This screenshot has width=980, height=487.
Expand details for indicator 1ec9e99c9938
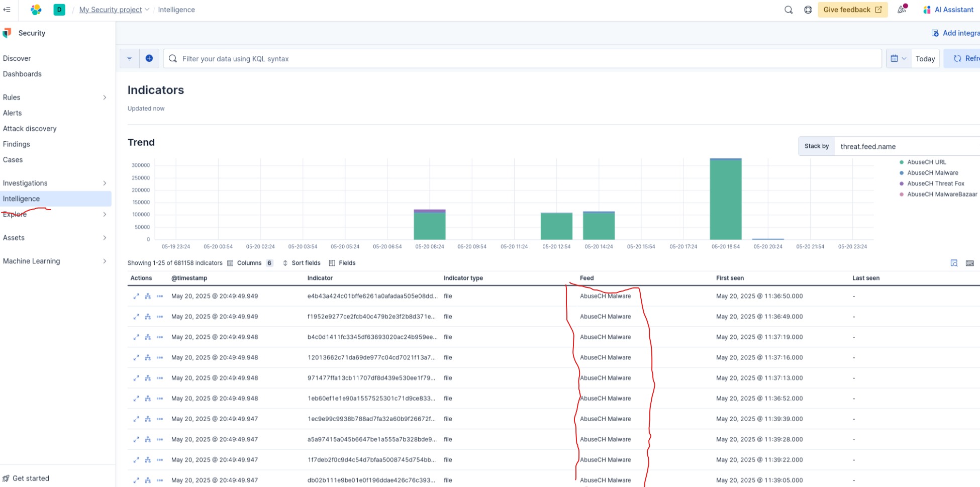tap(136, 419)
